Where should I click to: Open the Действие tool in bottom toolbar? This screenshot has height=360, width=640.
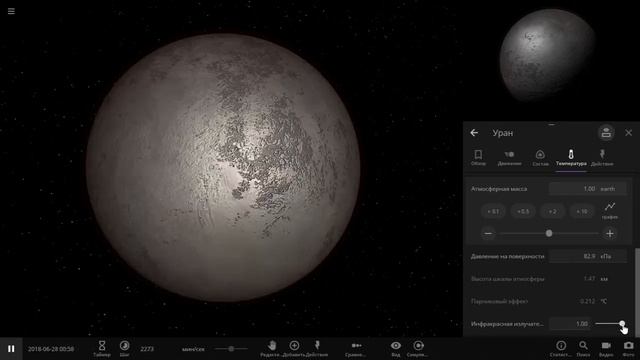point(317,349)
